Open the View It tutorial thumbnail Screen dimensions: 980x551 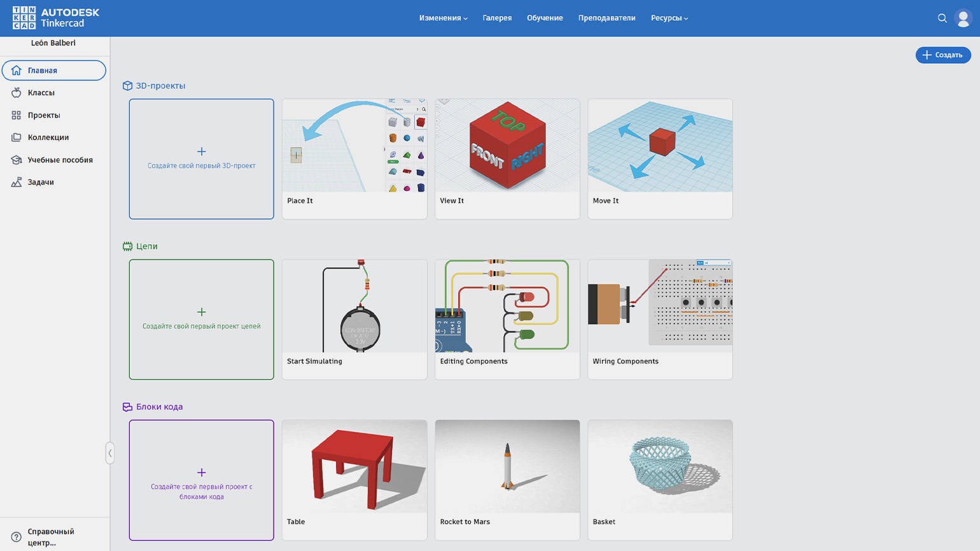pos(507,146)
